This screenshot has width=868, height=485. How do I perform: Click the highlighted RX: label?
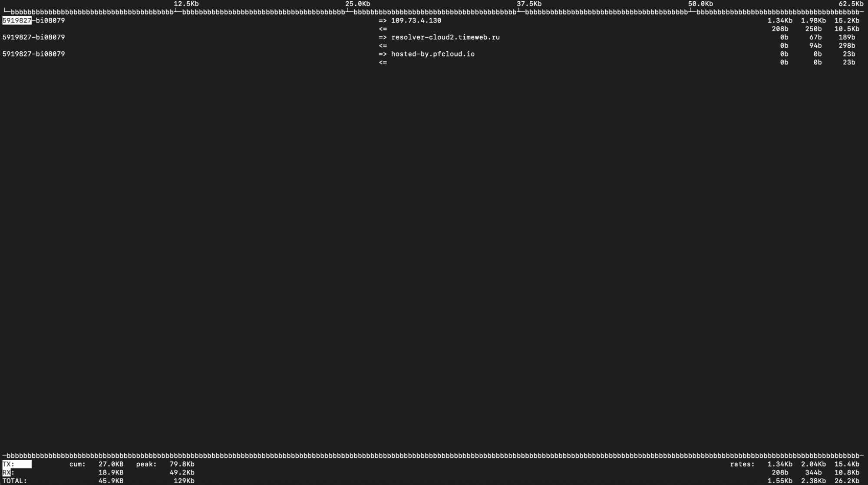(8, 472)
